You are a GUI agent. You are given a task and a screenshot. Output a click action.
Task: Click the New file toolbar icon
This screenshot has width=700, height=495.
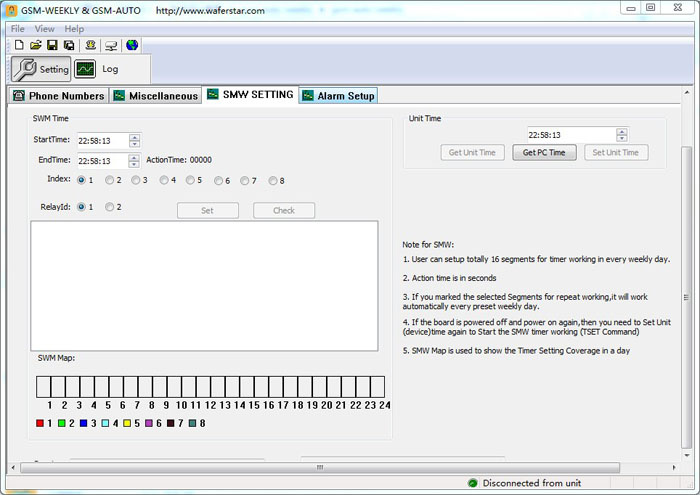pyautogui.click(x=19, y=45)
